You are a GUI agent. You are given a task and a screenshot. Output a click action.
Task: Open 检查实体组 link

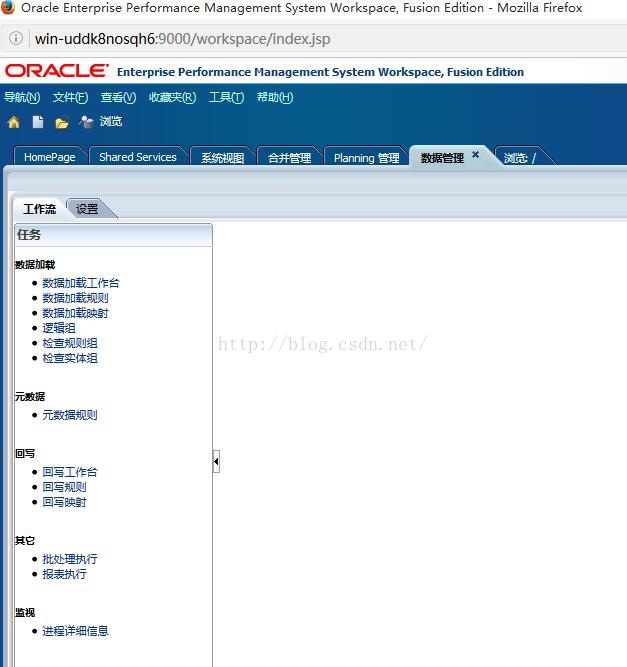coord(70,358)
